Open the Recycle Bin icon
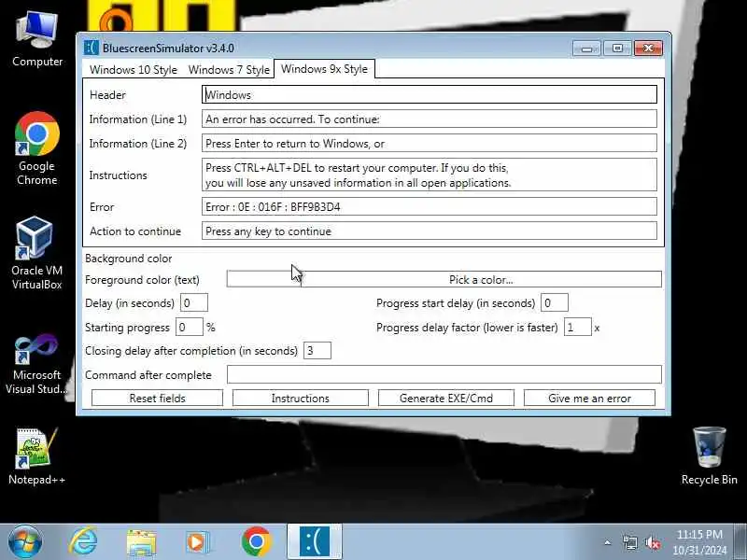The height and width of the screenshot is (560, 747). click(710, 455)
